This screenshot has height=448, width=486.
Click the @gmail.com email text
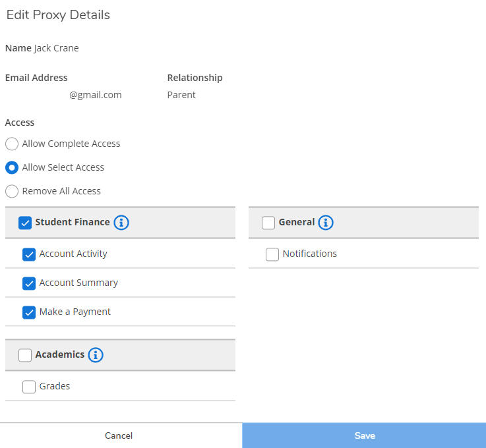[x=96, y=95]
